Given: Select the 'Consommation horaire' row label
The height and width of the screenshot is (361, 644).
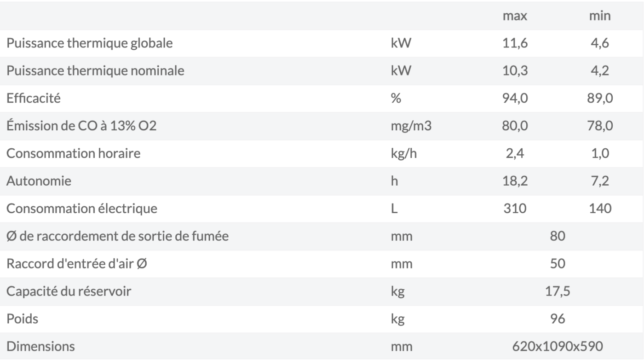Looking at the screenshot, I should (x=73, y=153).
